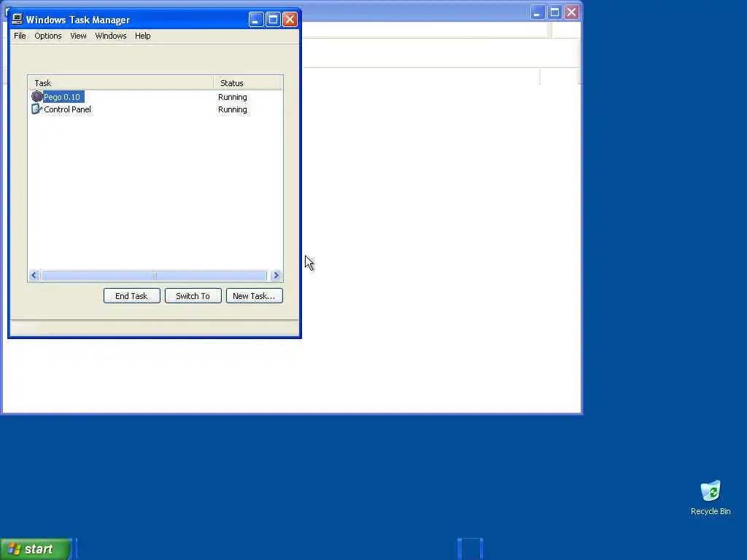
Task: Select the Control Panel task row
Action: click(155, 109)
